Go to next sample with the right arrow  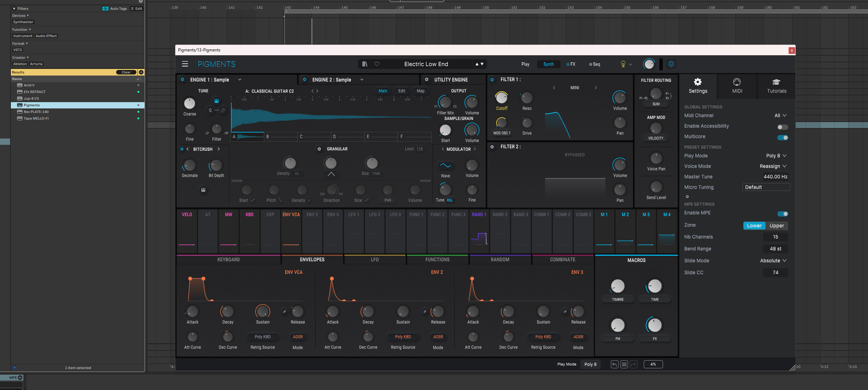pyautogui.click(x=317, y=91)
